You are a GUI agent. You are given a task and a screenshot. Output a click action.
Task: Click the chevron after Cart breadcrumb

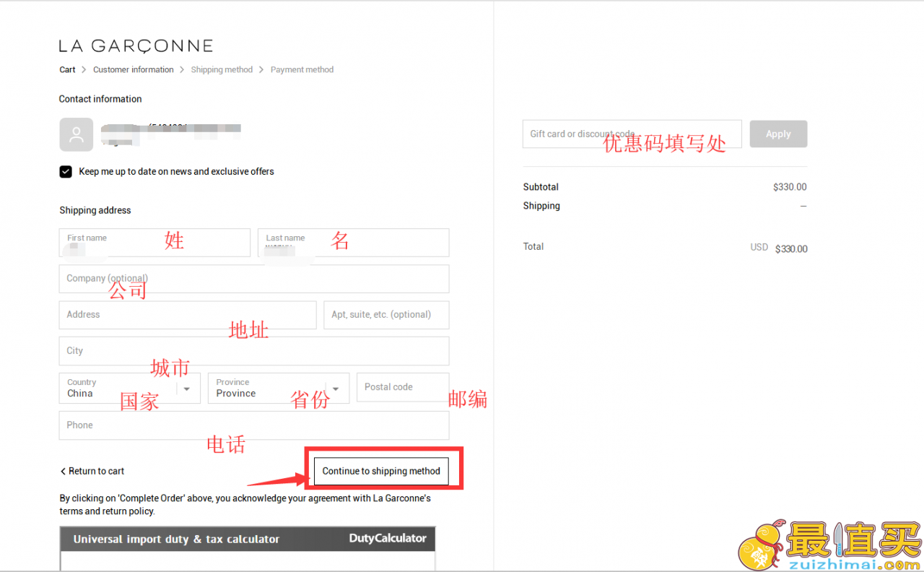(84, 70)
